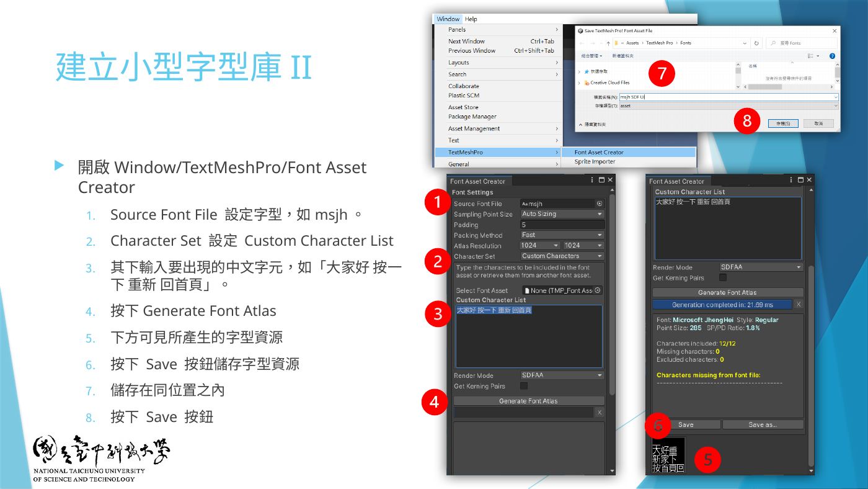Image resolution: width=868 pixels, height=489 pixels.
Task: Click the Cancel button in save dialog
Action: click(x=818, y=123)
